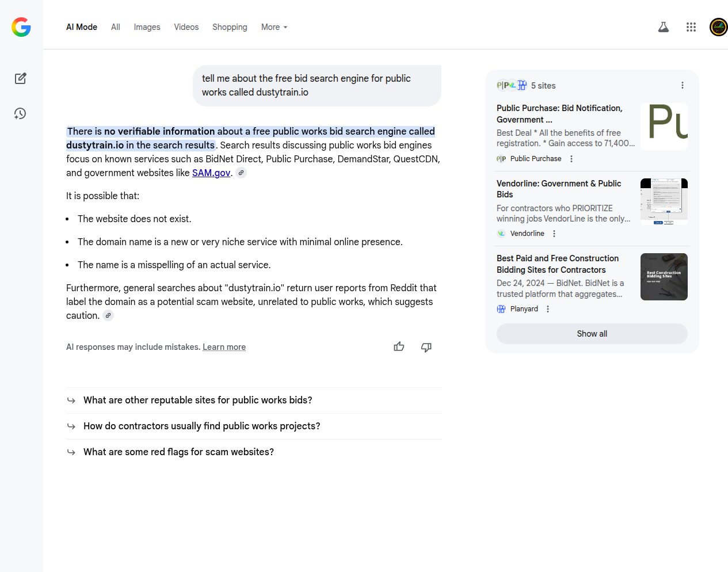Open Best Construction Bidding Sites thumbnail
This screenshot has width=728, height=572.
click(x=664, y=277)
